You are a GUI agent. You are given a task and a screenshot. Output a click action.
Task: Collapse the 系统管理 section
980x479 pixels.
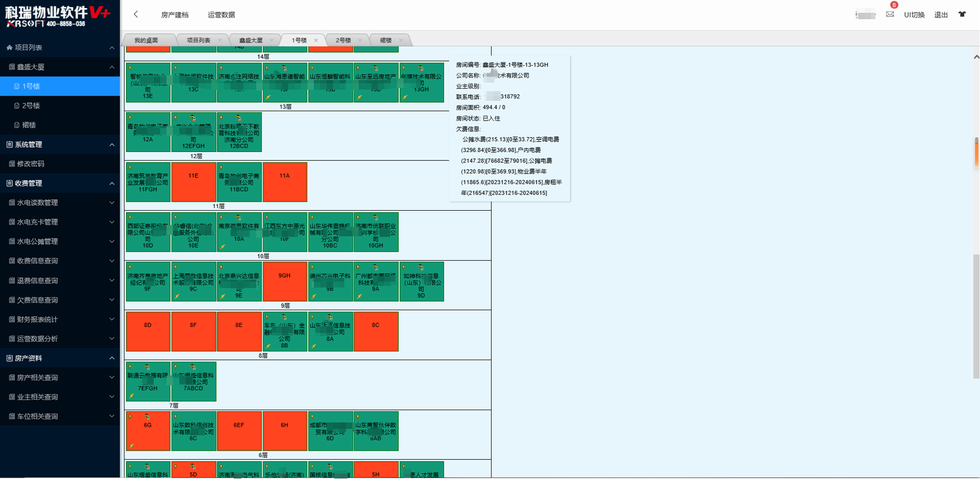(112, 145)
